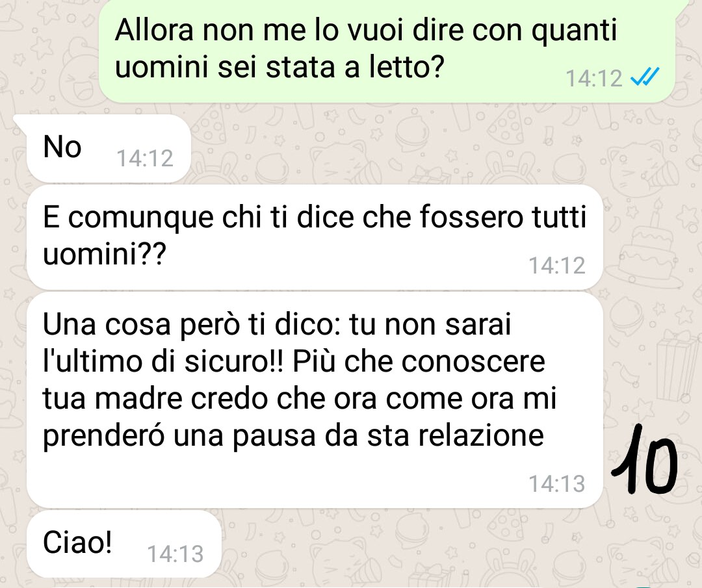Select the long message starting "Una cosa però"
This screenshot has height=588, width=702.
(315, 400)
